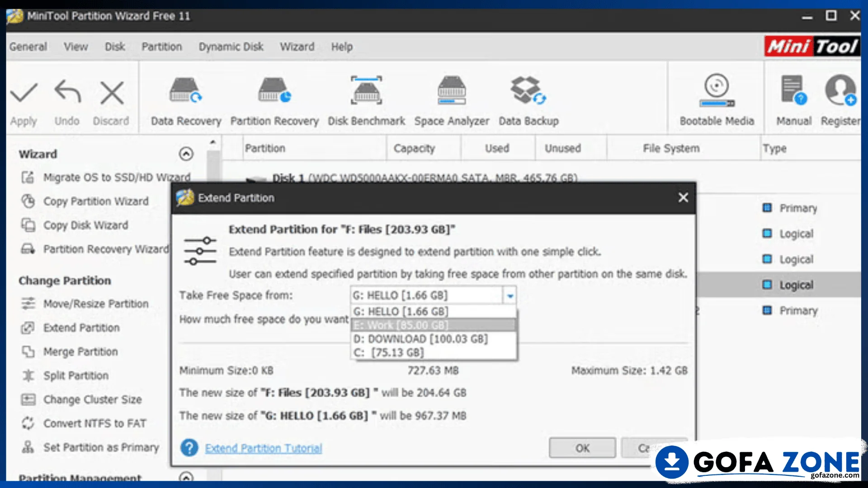This screenshot has width=868, height=488.
Task: Click Change Cluster Size icon
Action: click(x=28, y=399)
